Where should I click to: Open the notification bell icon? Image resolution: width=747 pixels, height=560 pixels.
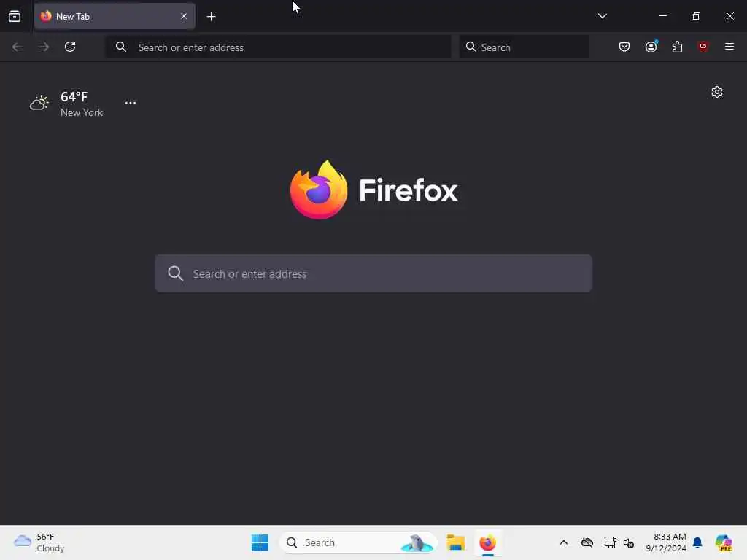pyautogui.click(x=697, y=542)
